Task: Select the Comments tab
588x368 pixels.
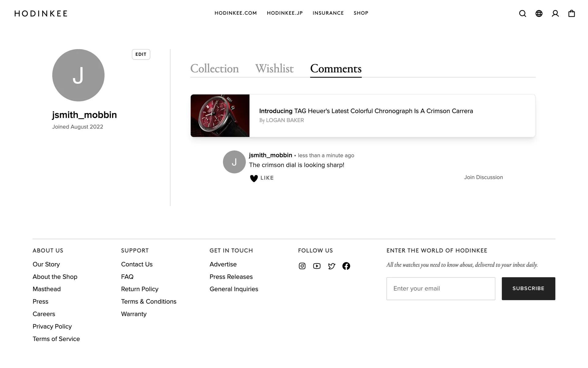Action: pos(336,69)
